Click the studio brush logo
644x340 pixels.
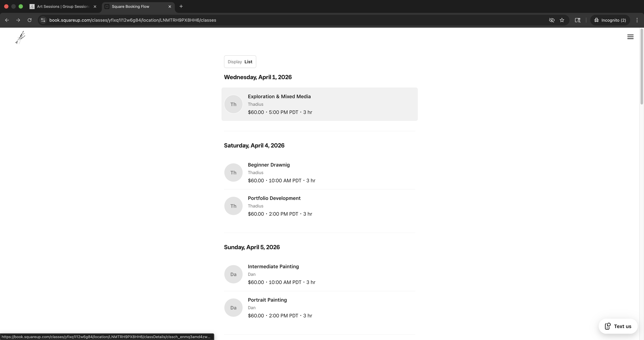(20, 38)
